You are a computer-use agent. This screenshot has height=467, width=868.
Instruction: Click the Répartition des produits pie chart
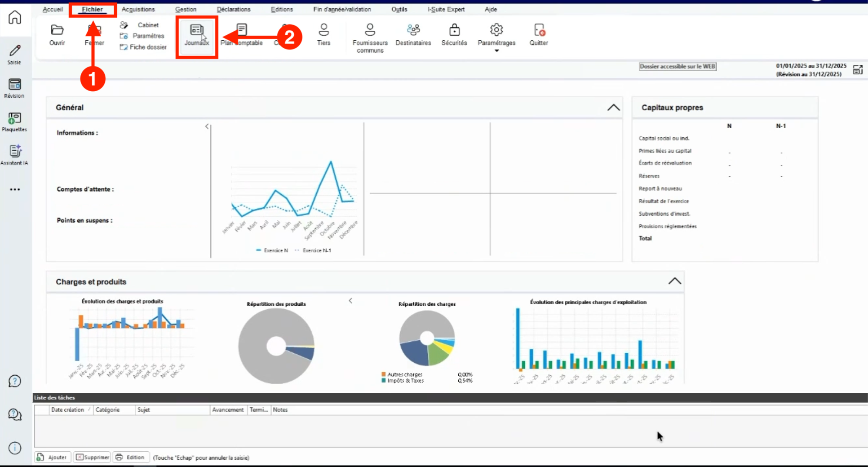tap(276, 346)
